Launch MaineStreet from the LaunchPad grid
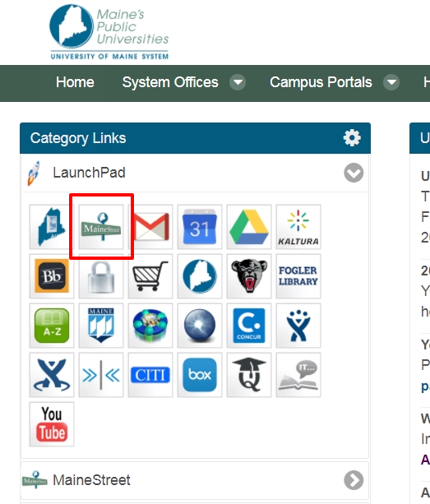The height and width of the screenshot is (504, 430). click(x=101, y=227)
